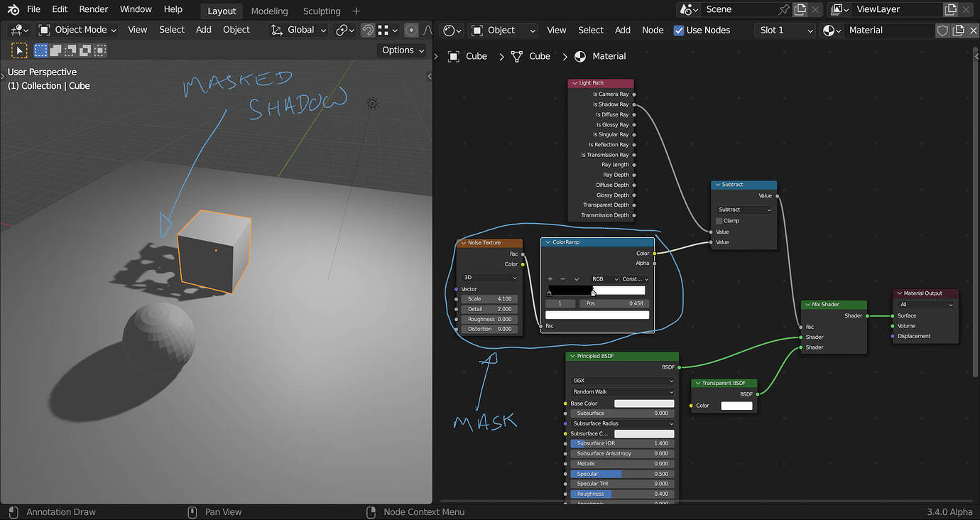Click the ColorRamp Pos value field
The height and width of the screenshot is (520, 980).
614,303
